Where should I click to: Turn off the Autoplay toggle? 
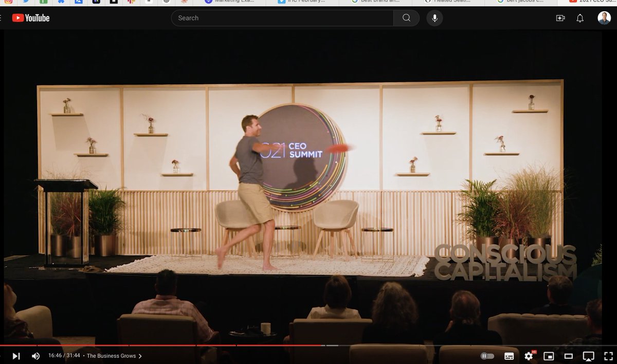click(x=486, y=355)
